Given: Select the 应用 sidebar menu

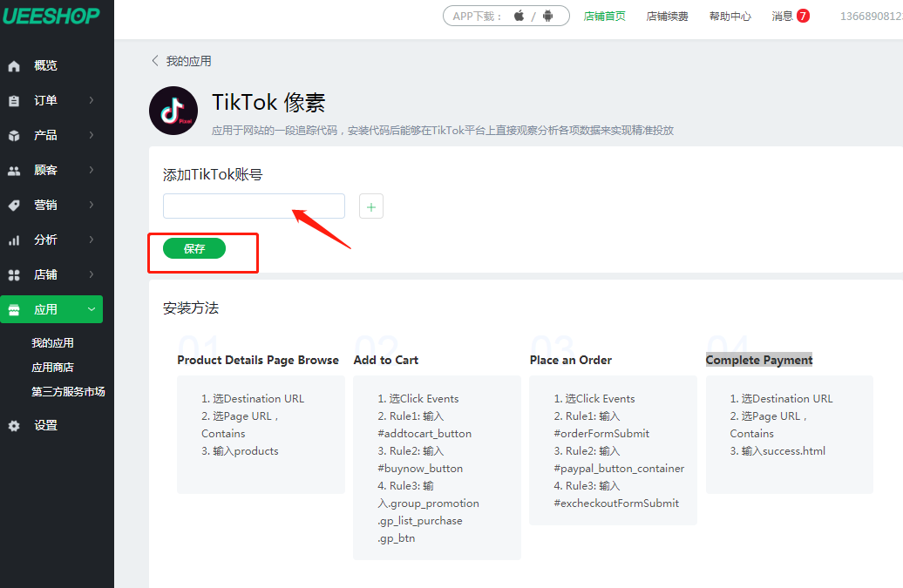Looking at the screenshot, I should pyautogui.click(x=51, y=309).
